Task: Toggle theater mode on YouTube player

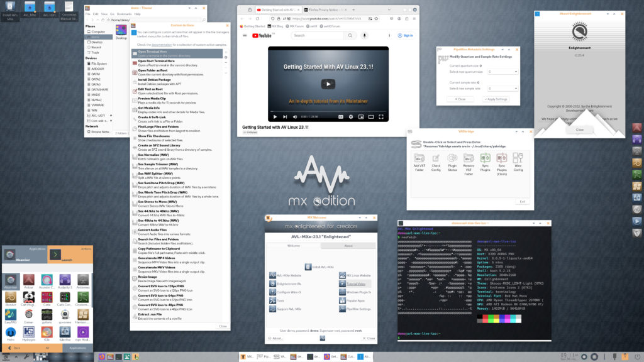Action: click(x=371, y=117)
